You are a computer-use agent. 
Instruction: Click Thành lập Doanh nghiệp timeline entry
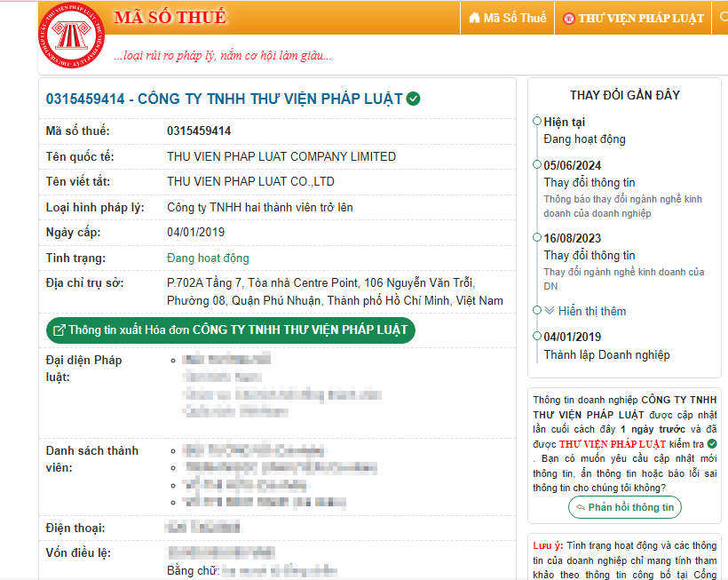coord(607,354)
